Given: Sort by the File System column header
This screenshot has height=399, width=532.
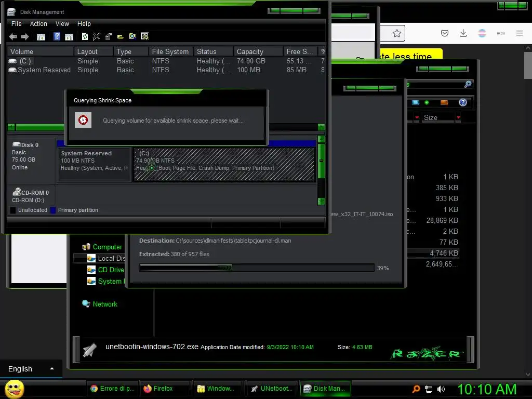Looking at the screenshot, I should point(171,51).
